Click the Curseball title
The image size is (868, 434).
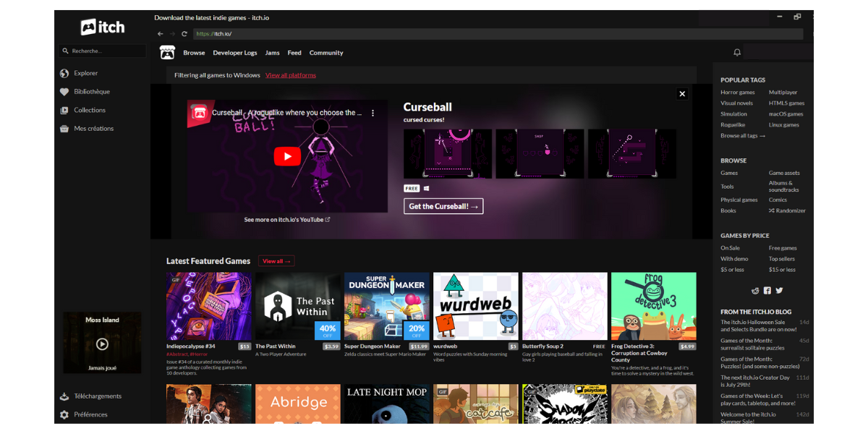click(427, 107)
